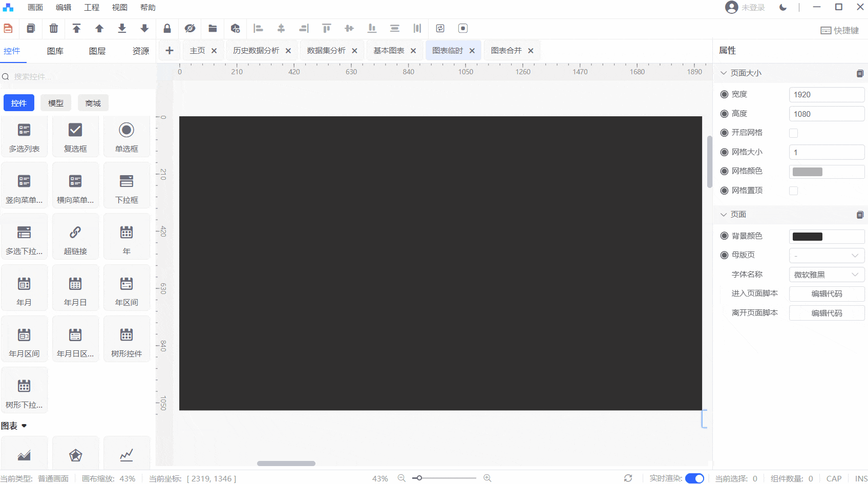Click the 快捷键 shortcuts button

pyautogui.click(x=840, y=31)
